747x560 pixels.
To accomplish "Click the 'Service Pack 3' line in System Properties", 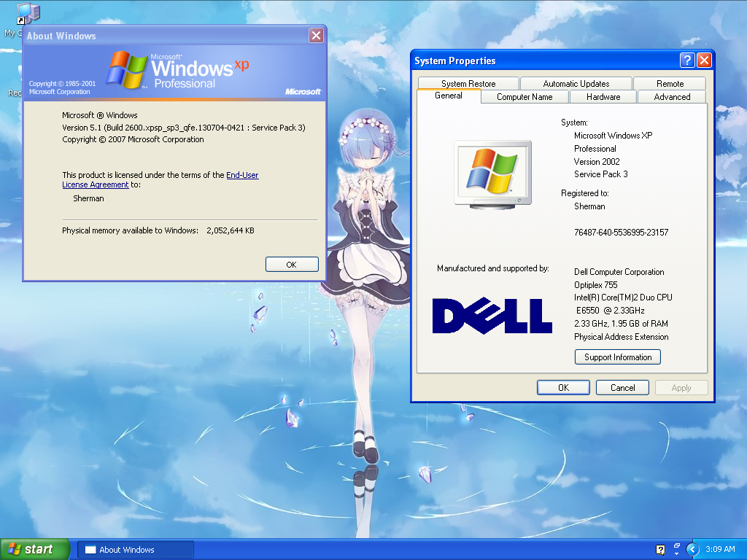I will point(600,174).
